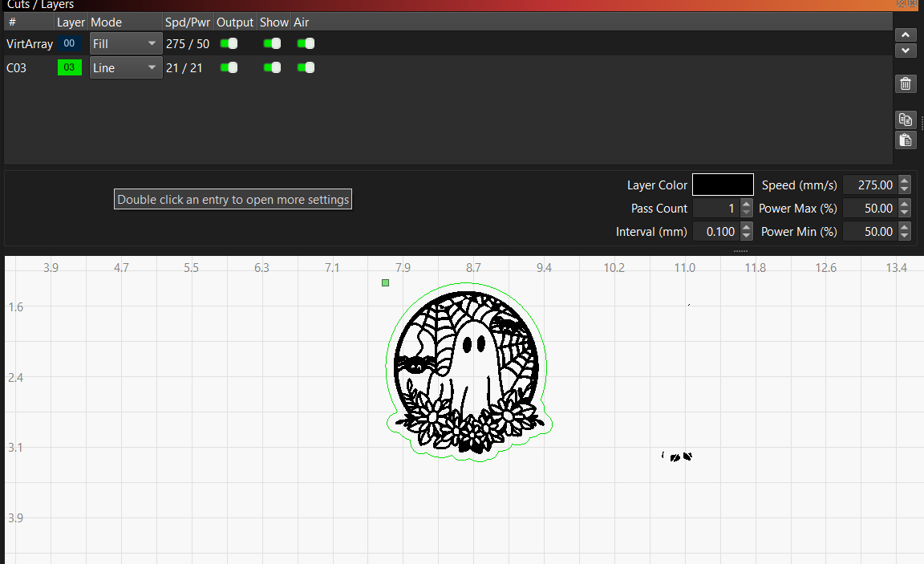Screen dimensions: 924x564
Task: Move selected layer down with arrow button
Action: pos(905,51)
